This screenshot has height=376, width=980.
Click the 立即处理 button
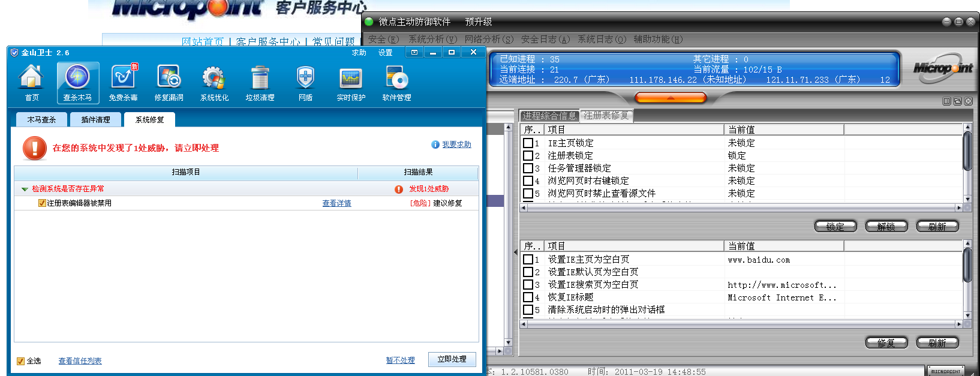(x=452, y=359)
